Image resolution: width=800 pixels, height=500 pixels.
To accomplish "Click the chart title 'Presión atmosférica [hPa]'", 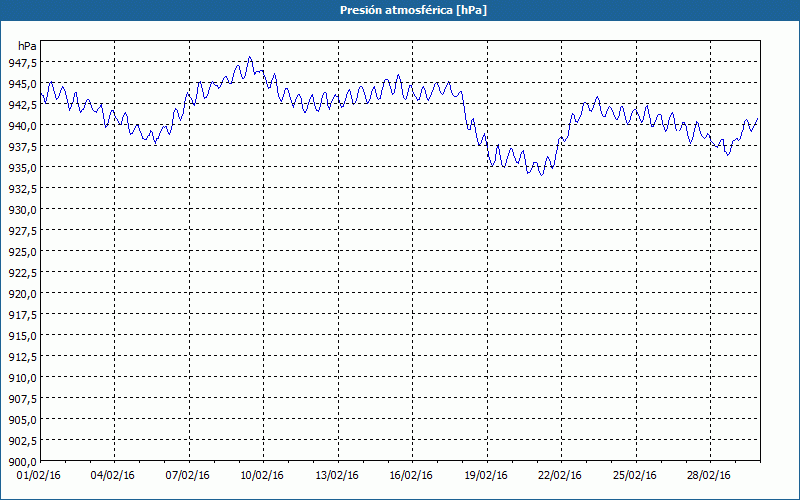I will click(413, 10).
